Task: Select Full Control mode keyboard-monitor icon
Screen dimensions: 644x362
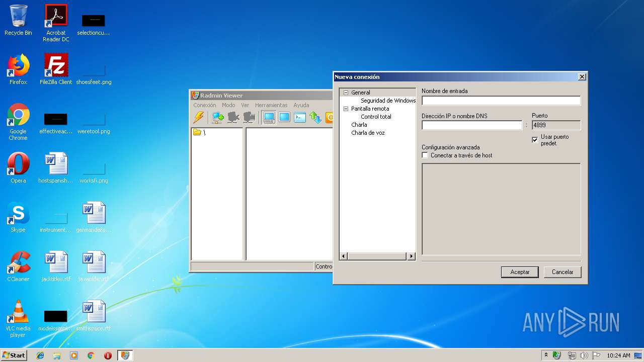Action: pos(269,117)
